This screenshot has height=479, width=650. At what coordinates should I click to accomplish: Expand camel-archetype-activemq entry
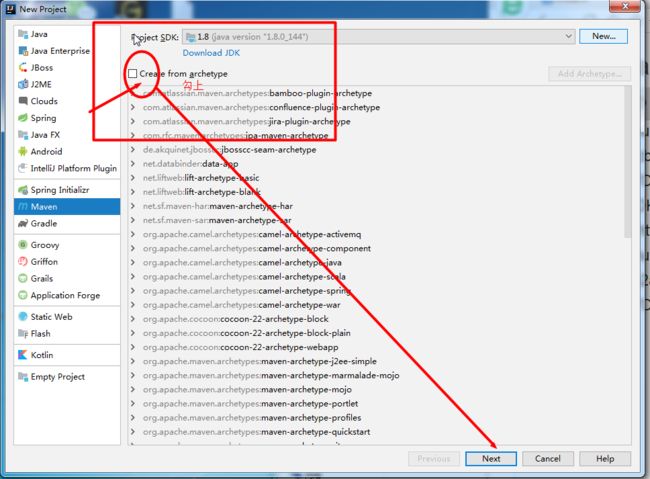pos(133,234)
